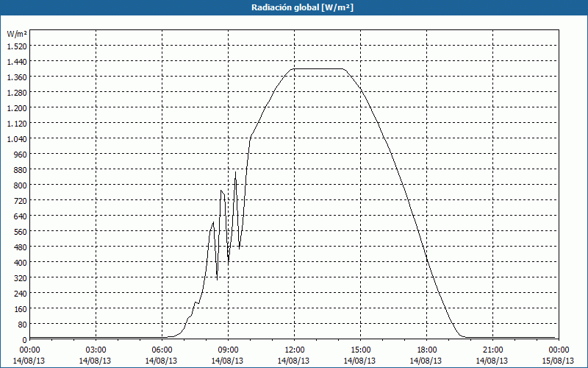Click the 1.200 Y-axis label
Viewport: 588px width, 368px height.
tap(17, 107)
